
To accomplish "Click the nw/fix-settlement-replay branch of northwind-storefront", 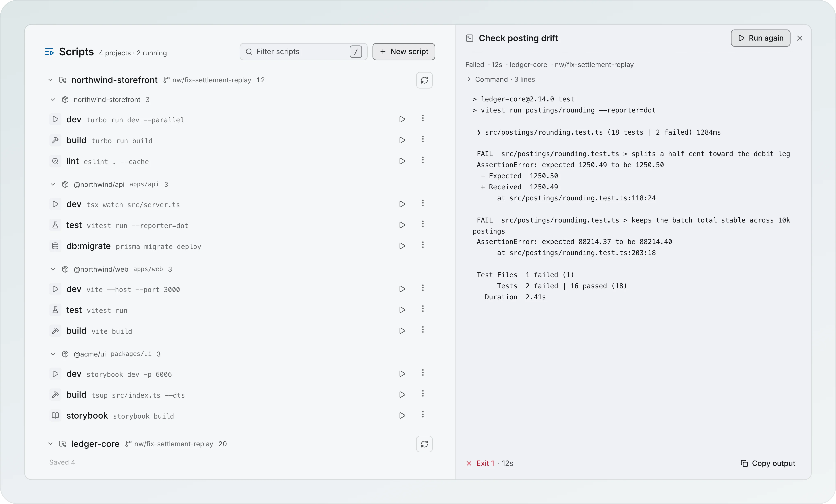I will tap(207, 80).
